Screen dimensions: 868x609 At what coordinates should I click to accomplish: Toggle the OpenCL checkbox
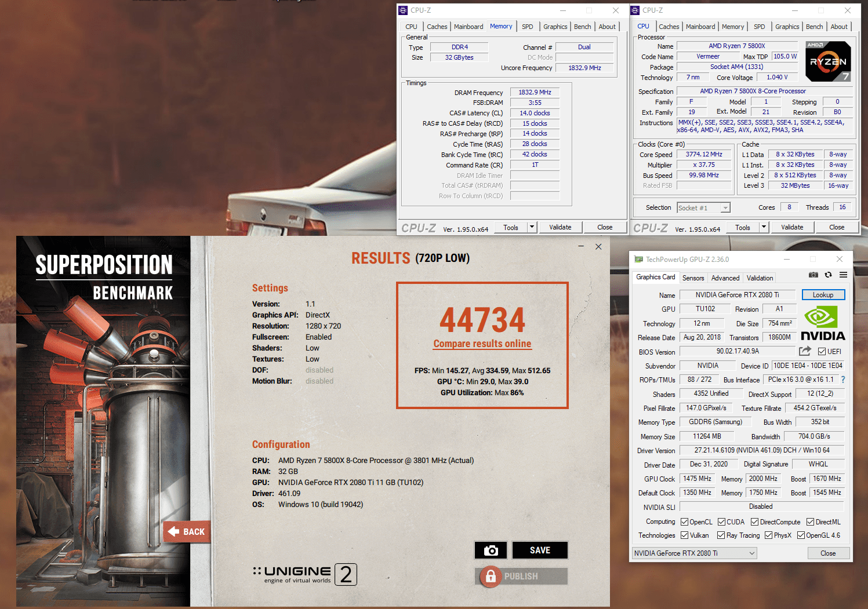coord(684,522)
